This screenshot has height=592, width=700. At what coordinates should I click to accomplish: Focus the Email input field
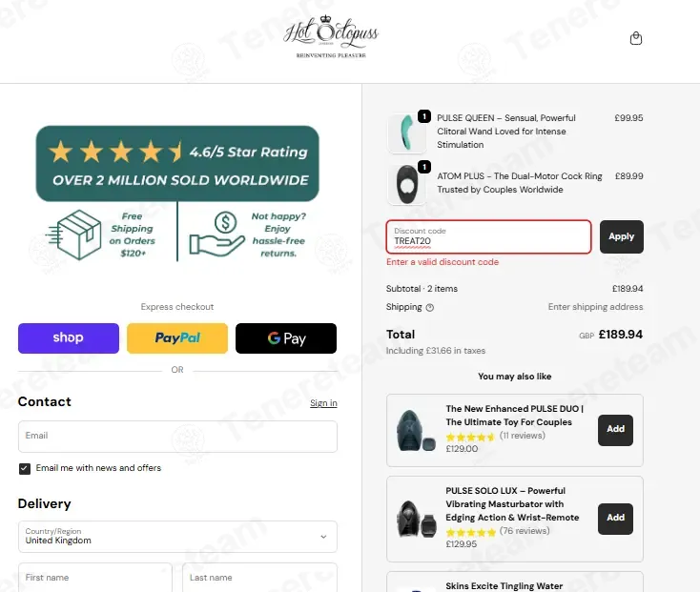click(177, 437)
